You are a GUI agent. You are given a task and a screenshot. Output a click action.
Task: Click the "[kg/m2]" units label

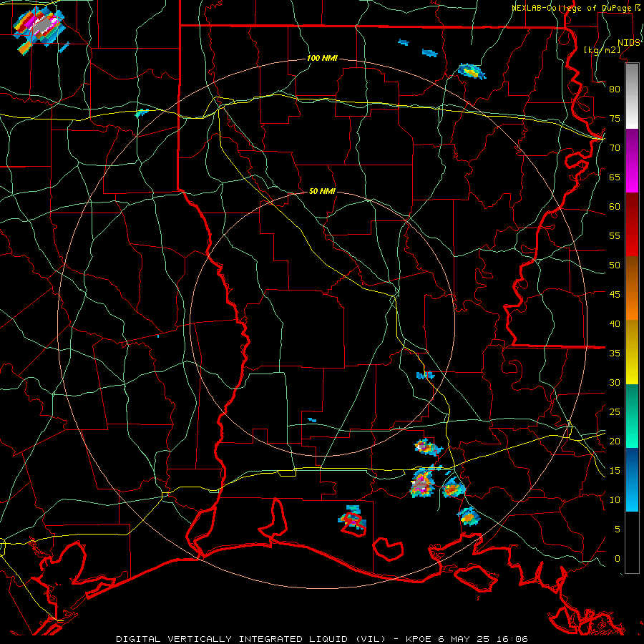tap(602, 49)
